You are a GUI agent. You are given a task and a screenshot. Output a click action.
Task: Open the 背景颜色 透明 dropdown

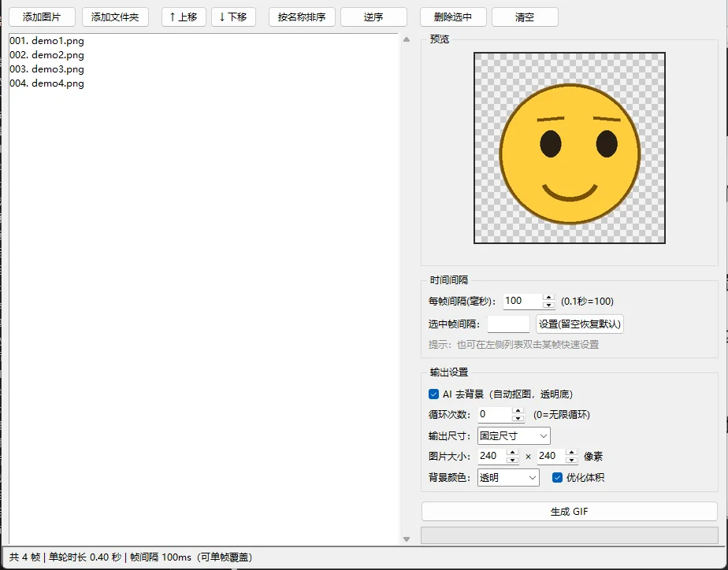coord(508,478)
